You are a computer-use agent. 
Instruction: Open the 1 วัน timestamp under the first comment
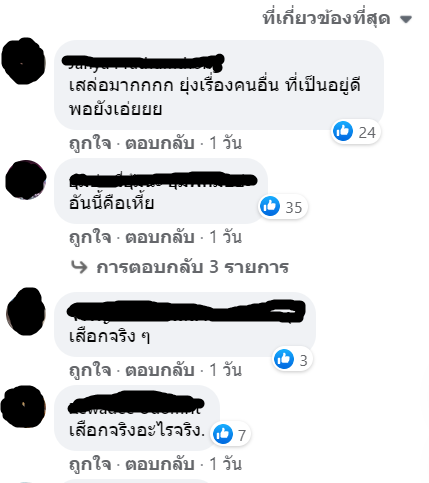pos(225,143)
